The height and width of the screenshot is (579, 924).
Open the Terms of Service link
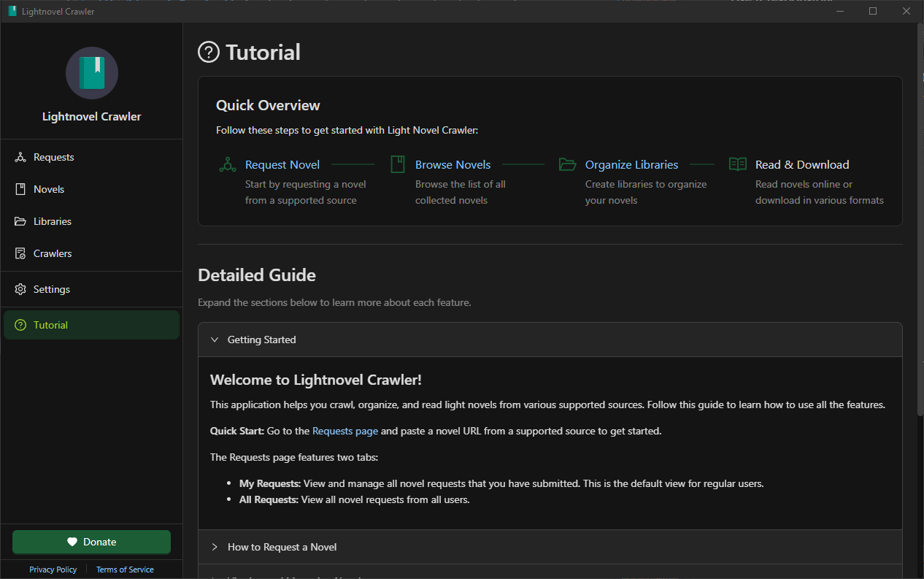point(125,570)
